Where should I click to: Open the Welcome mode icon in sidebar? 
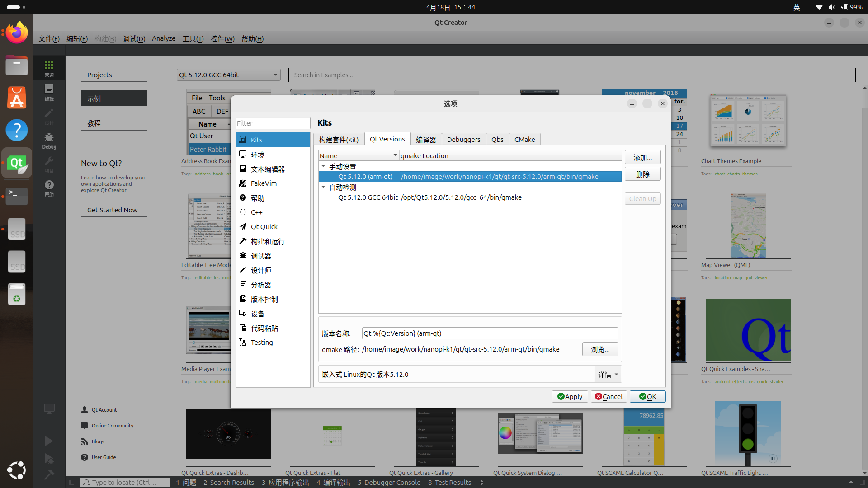pos(49,68)
